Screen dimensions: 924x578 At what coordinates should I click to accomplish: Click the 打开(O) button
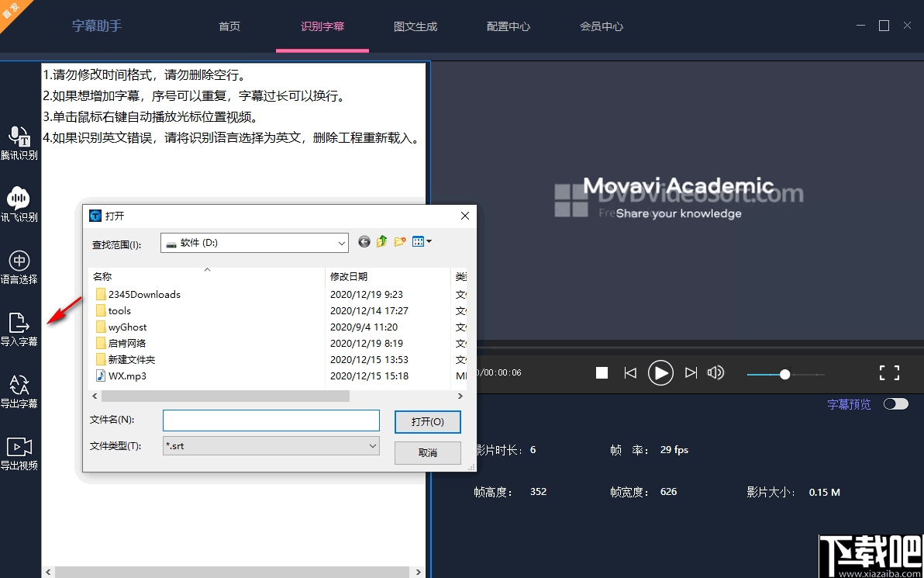point(428,422)
